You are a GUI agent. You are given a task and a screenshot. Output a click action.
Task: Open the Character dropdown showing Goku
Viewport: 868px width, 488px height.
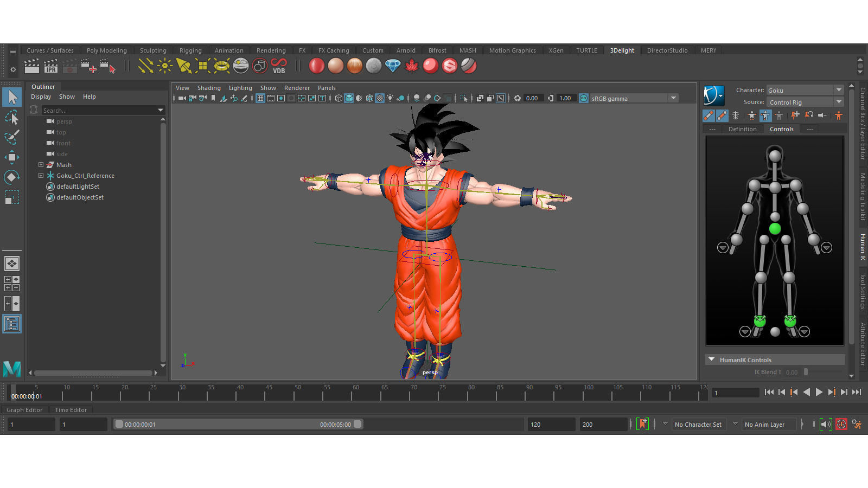[x=805, y=90]
